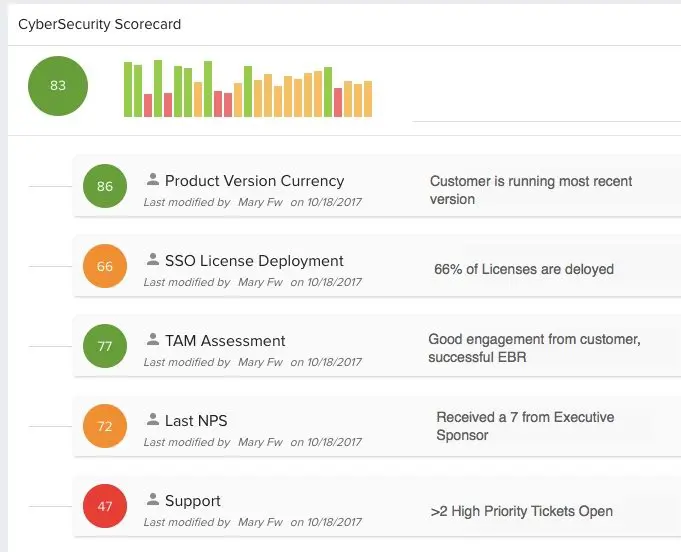
Task: Click the overall score 83 circle
Action: tap(58, 86)
